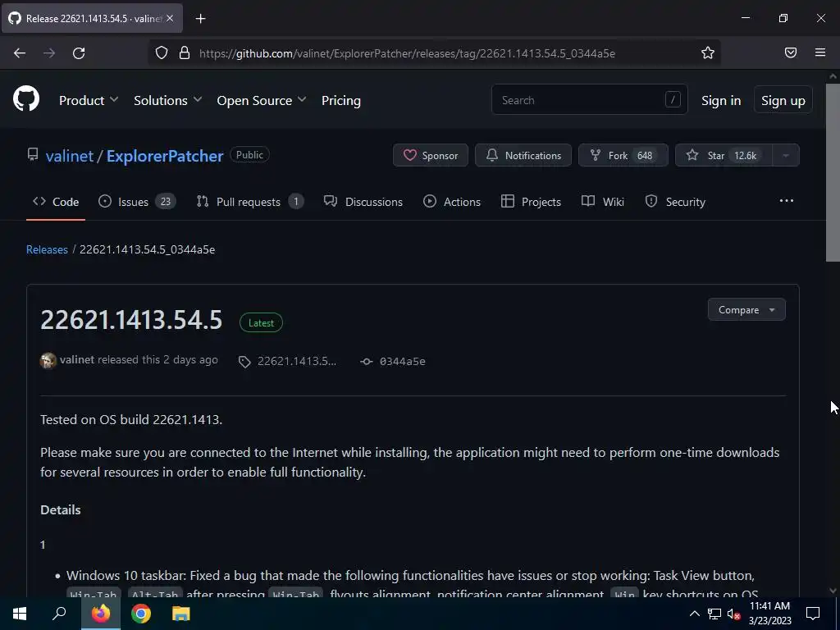Click the 22621.1413.54.5 release heading
The image size is (840, 630).
(131, 320)
